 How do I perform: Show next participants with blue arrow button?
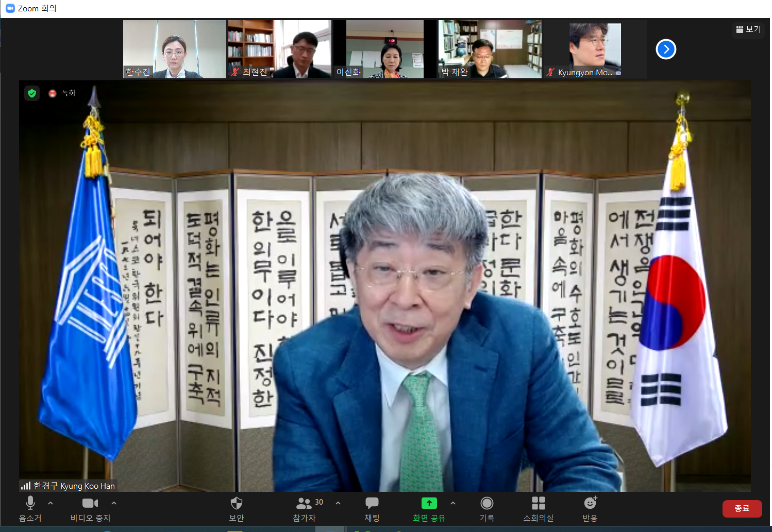point(666,49)
